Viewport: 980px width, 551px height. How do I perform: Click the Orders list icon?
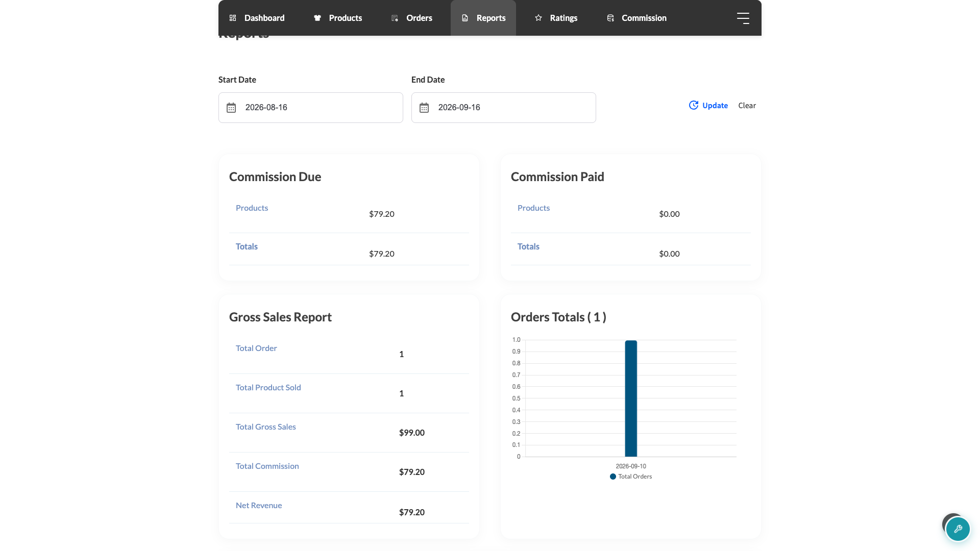point(395,18)
